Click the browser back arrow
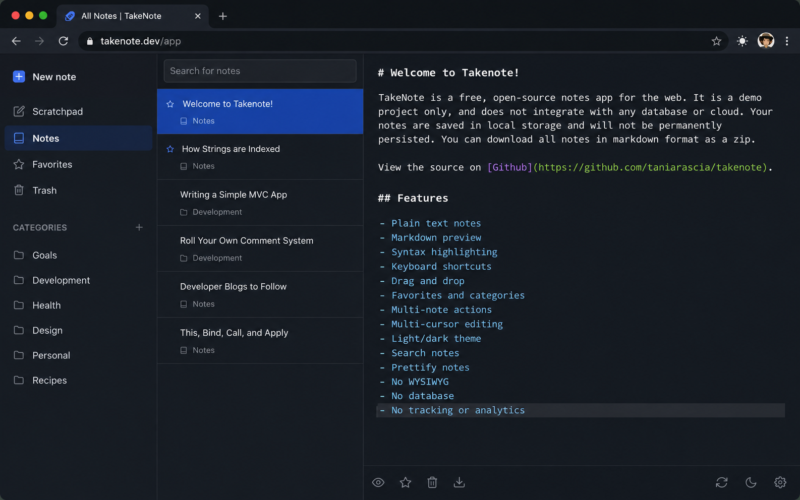The width and height of the screenshot is (800, 500). click(x=16, y=41)
